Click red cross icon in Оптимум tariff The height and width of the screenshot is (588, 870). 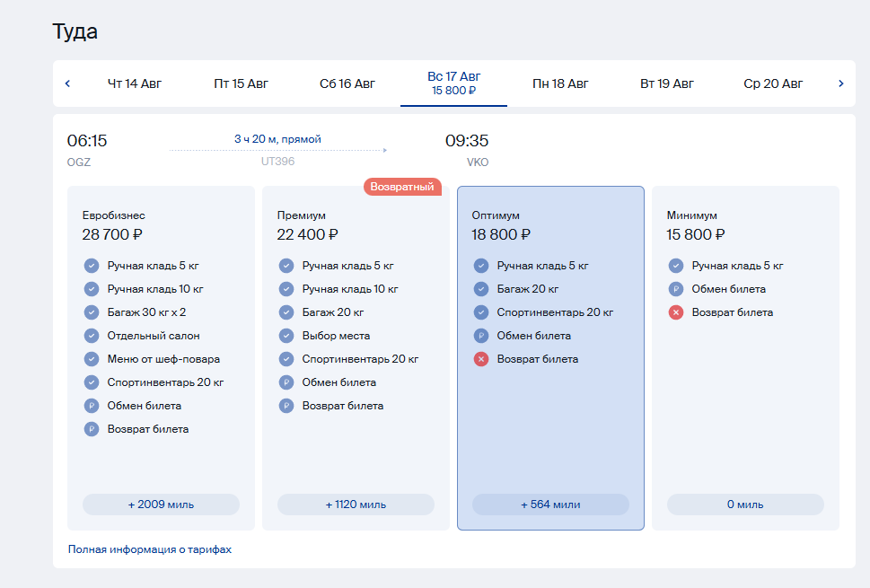coord(481,359)
